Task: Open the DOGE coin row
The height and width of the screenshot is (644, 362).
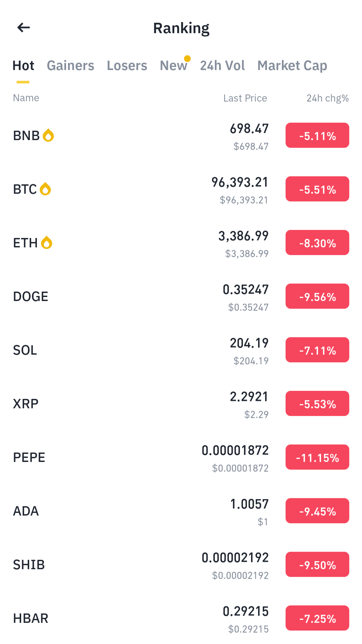Action: pyautogui.click(x=181, y=296)
